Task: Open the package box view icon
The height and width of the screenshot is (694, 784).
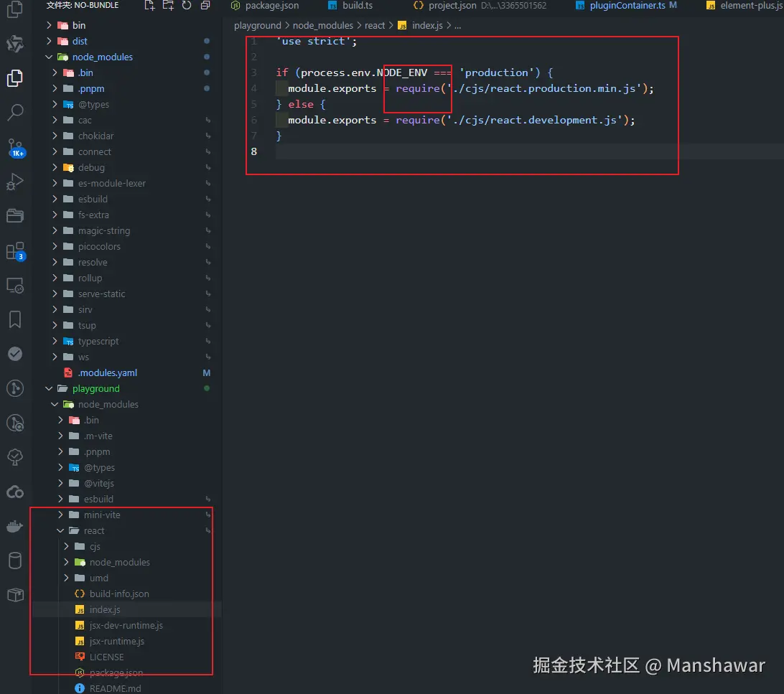Action: [15, 594]
